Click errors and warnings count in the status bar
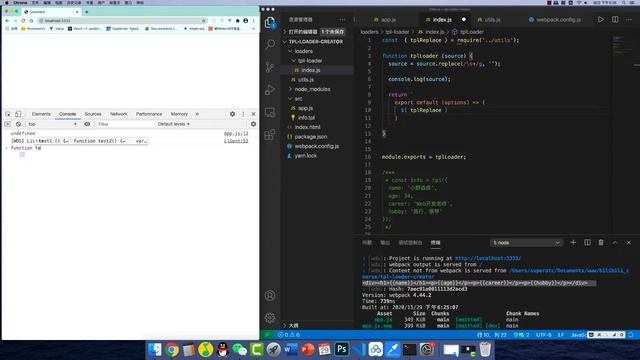The width and height of the screenshot is (640, 360). click(289, 335)
